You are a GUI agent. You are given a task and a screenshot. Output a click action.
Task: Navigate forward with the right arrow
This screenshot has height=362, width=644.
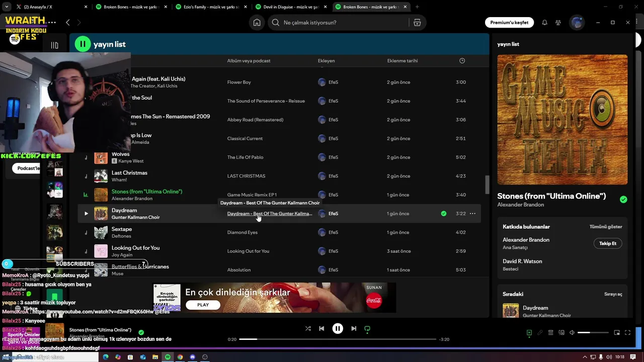pyautogui.click(x=78, y=23)
